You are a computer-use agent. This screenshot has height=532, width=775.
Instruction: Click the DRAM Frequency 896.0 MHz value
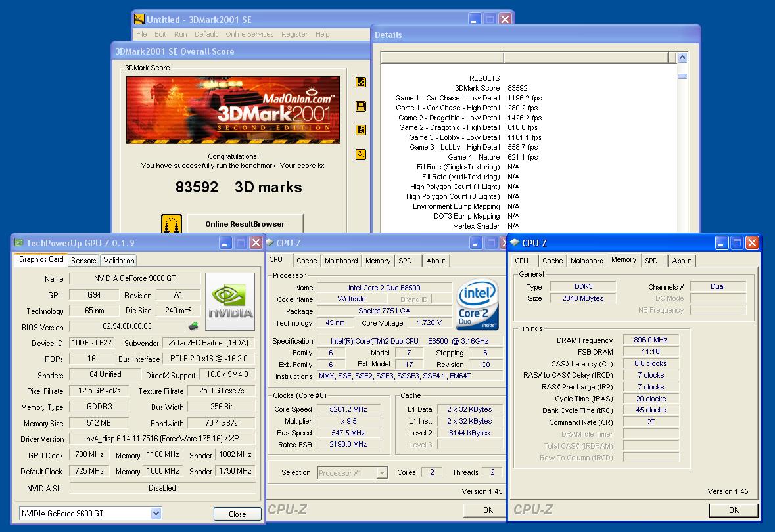pos(651,340)
